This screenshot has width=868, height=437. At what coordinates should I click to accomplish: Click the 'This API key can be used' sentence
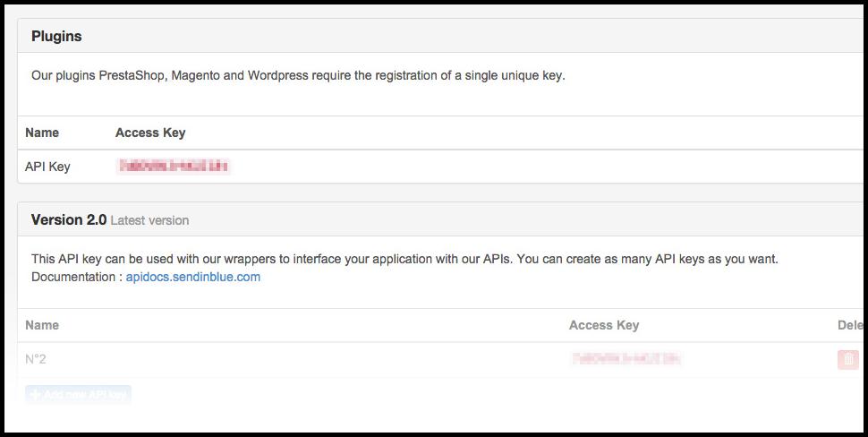[268, 260]
